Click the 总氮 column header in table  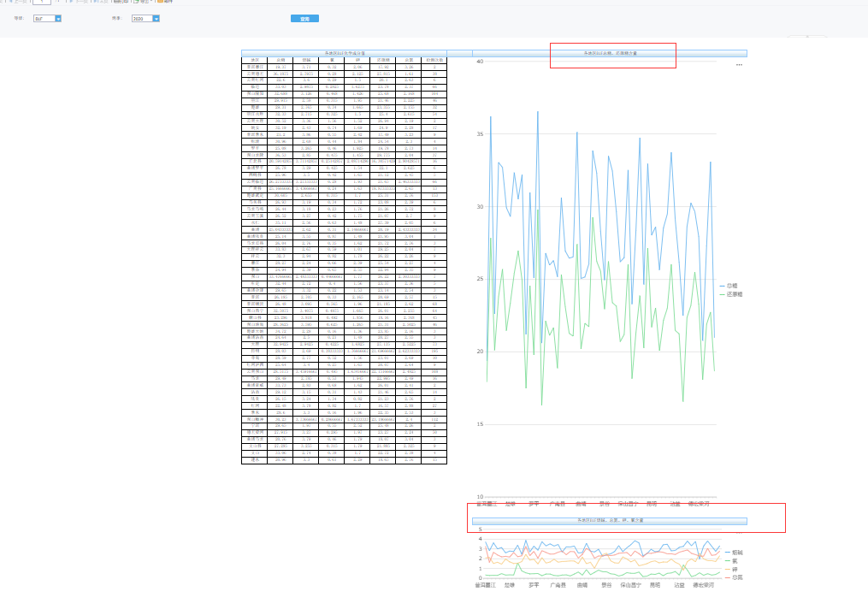click(409, 60)
